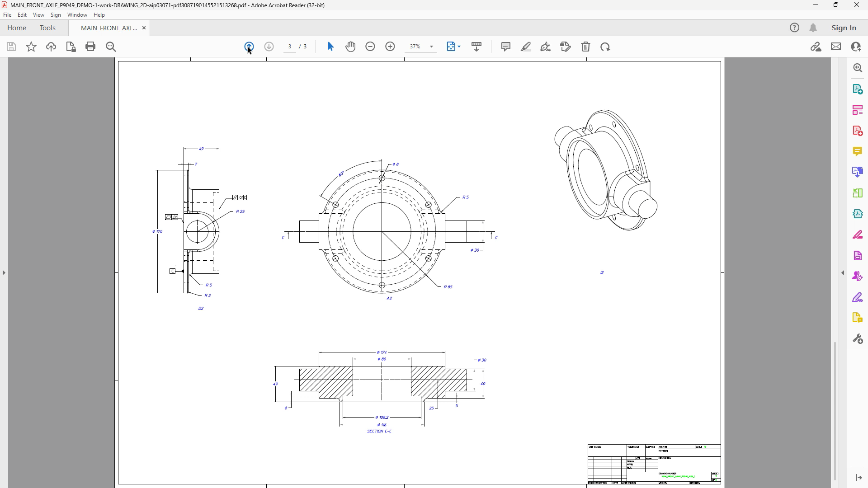Open yellow Comment tool in right pane

(858, 151)
